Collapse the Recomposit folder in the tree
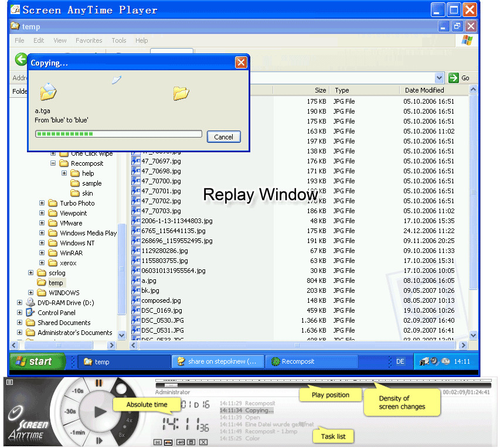Image resolution: width=500 pixels, height=448 pixels. [x=53, y=163]
